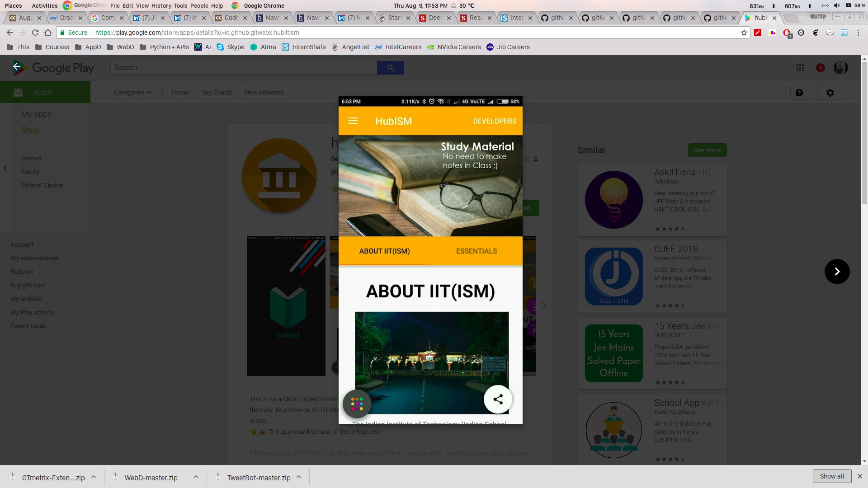The height and width of the screenshot is (488, 868).
Task: Open the InternShala bookmark
Action: point(303,47)
